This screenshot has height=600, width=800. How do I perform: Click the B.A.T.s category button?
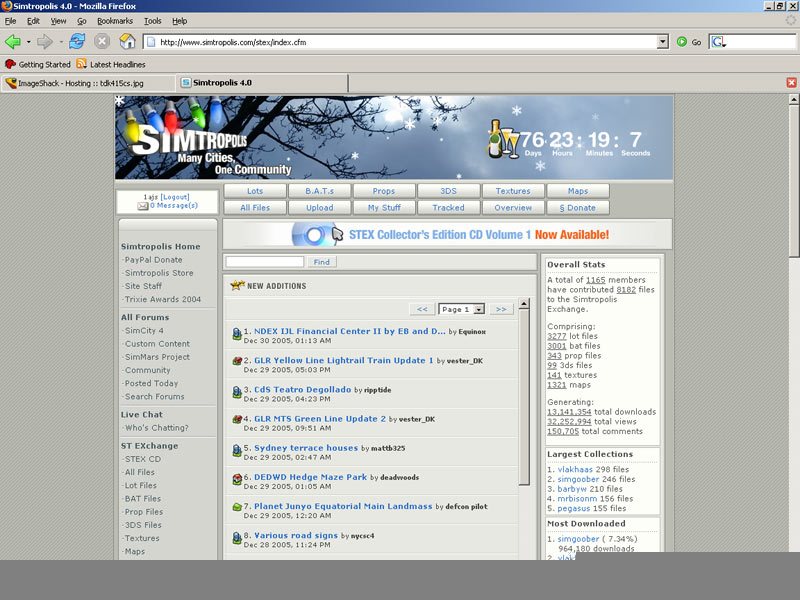point(319,191)
